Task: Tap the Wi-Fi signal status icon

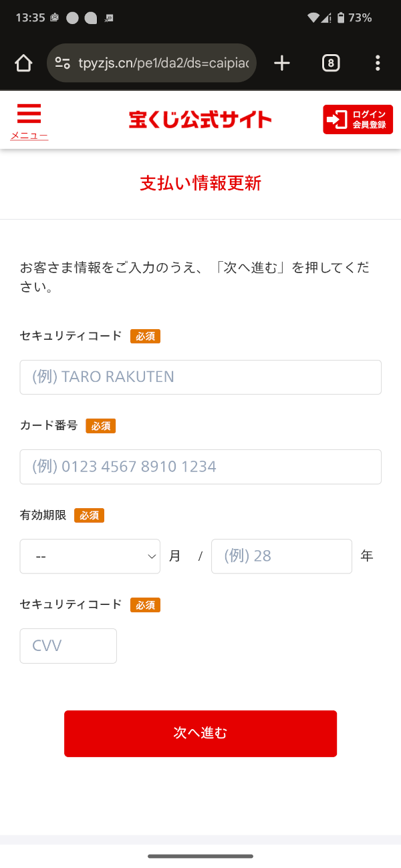Action: click(x=313, y=18)
